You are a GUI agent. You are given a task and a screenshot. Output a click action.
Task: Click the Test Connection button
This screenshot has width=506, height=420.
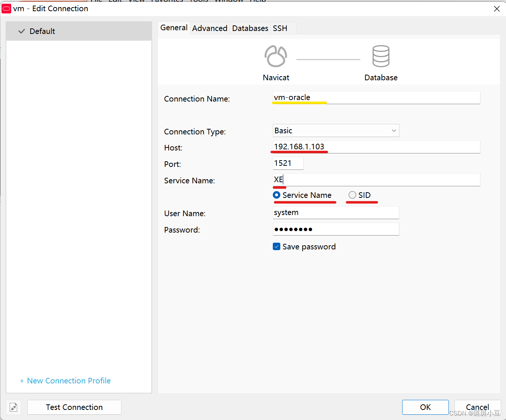(x=74, y=407)
